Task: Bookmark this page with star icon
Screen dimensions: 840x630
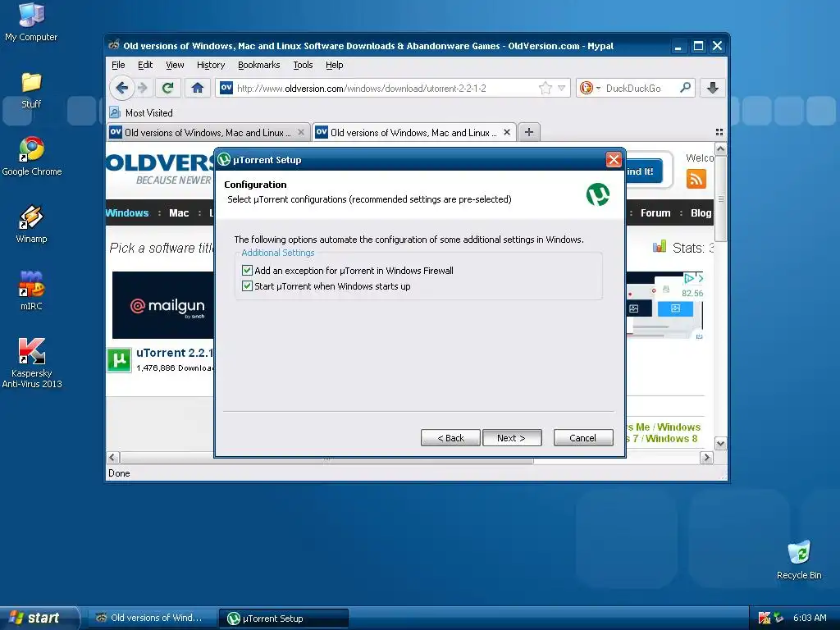Action: (x=546, y=88)
